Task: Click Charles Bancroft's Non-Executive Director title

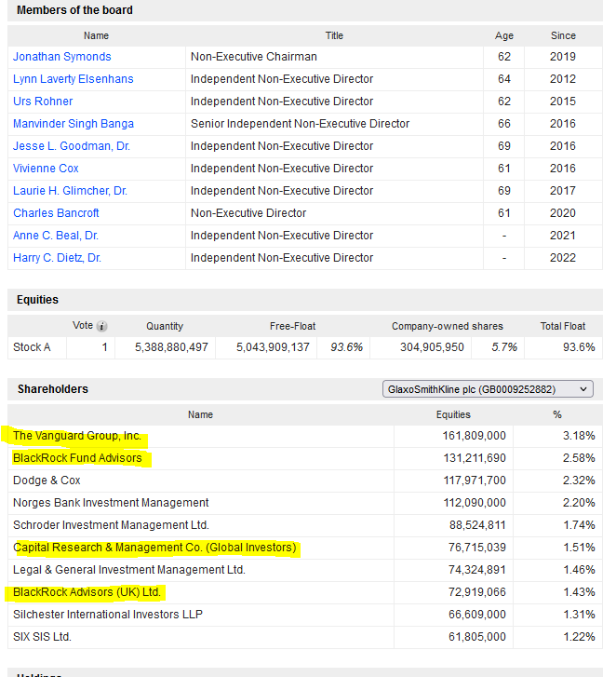Action: tap(248, 213)
